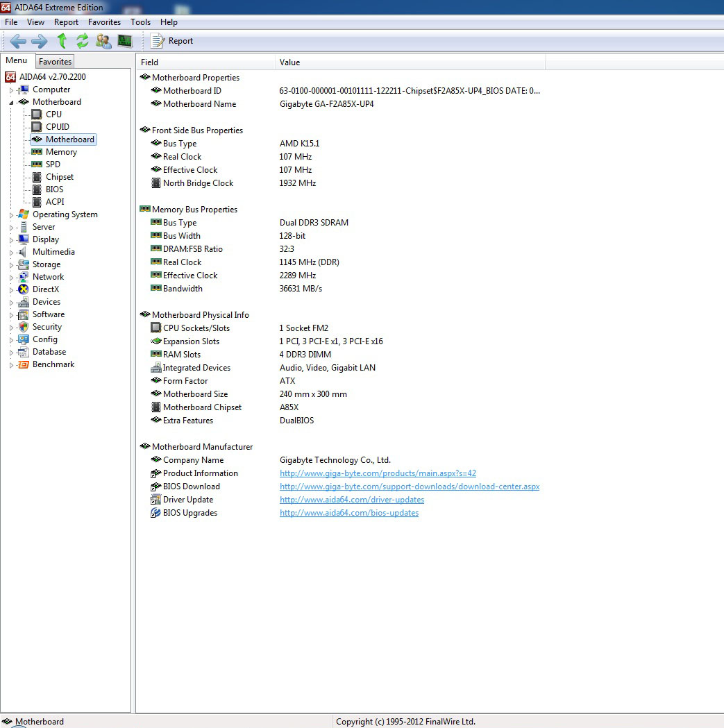Expand the Computer tree node

[x=12, y=90]
